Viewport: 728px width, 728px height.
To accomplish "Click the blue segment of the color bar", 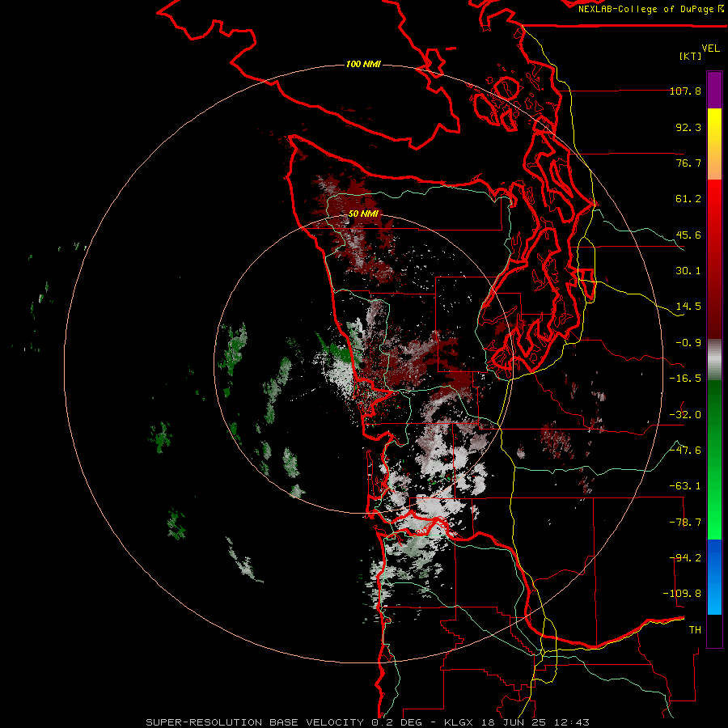I will coord(714,577).
